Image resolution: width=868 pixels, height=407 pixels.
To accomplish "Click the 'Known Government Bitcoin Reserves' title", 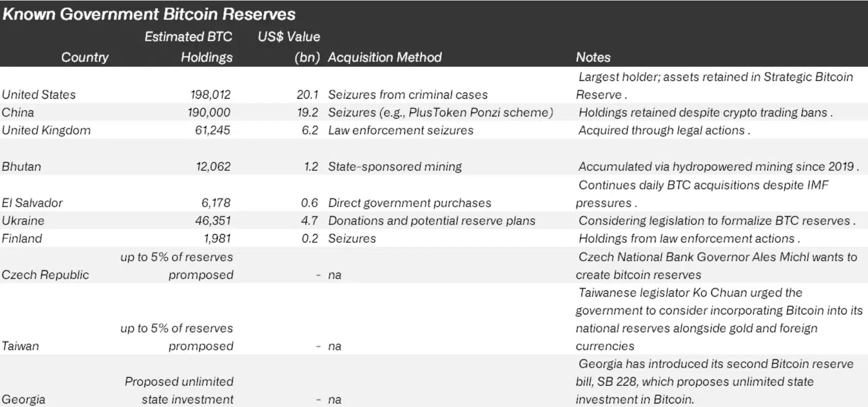I will tap(149, 14).
